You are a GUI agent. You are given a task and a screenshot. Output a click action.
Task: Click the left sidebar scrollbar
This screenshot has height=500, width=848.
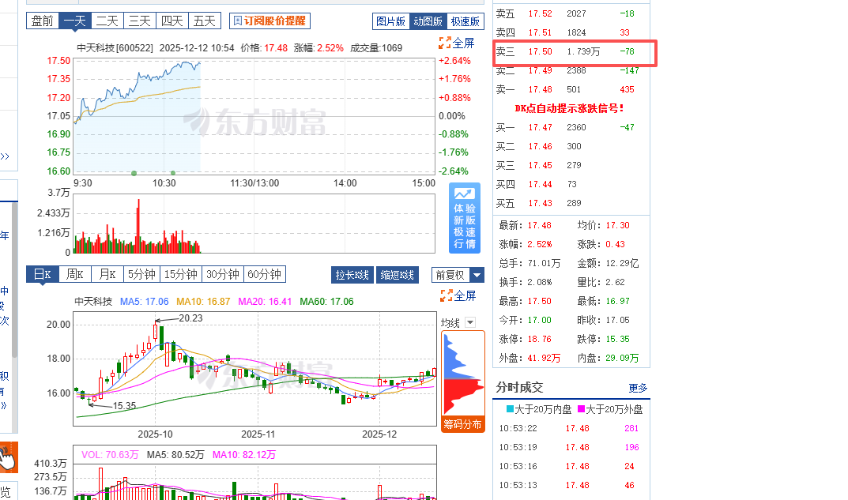pyautogui.click(x=15, y=279)
